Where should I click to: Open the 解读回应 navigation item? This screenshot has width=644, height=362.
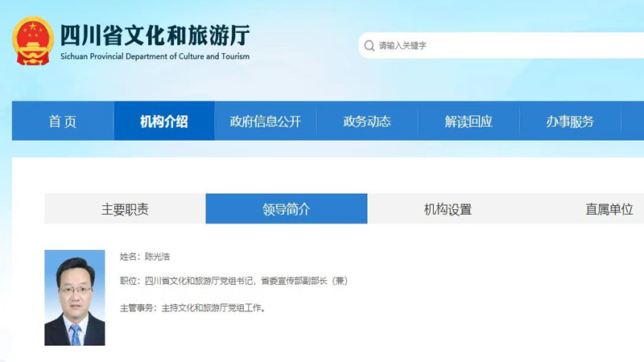tap(469, 121)
